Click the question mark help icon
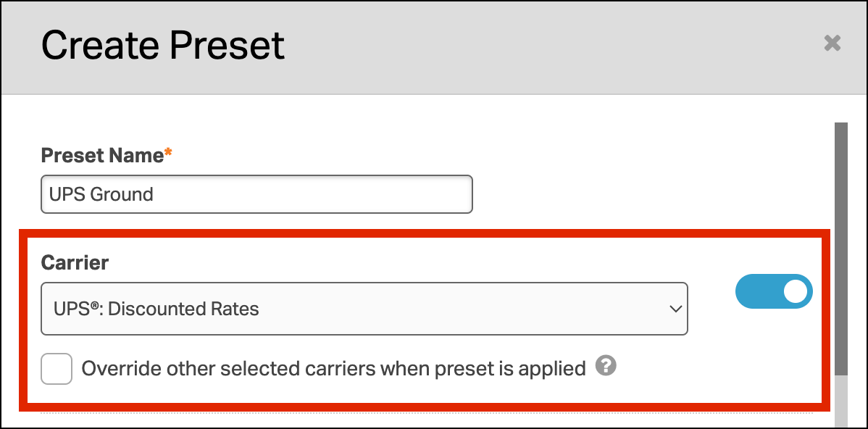 tap(606, 367)
